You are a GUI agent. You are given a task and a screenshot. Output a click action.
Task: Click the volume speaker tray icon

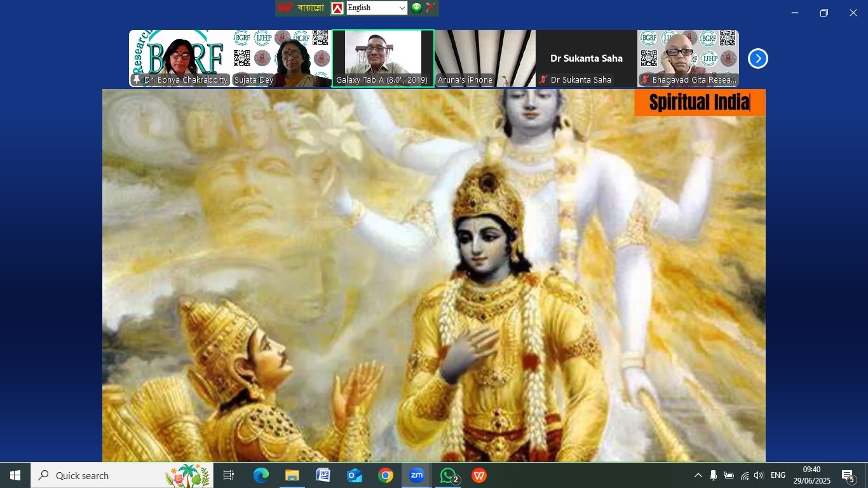pyautogui.click(x=759, y=475)
